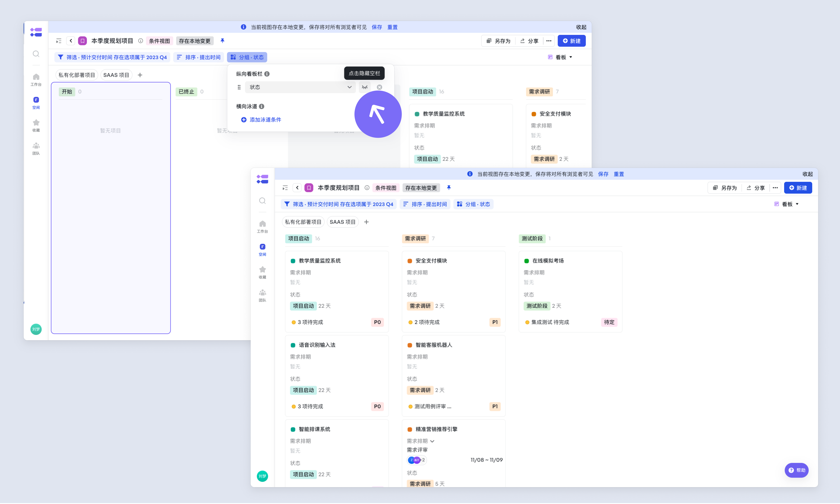Select SAAS 项目 tab in back window

[x=116, y=75]
